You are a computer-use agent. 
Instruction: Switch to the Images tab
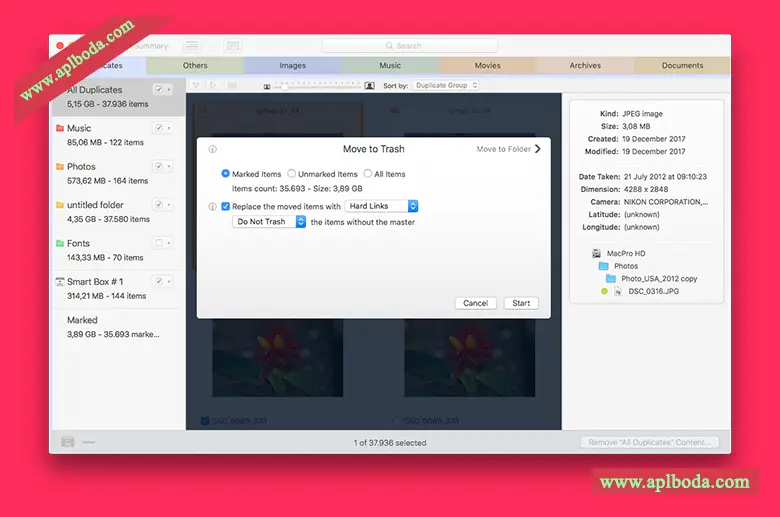[292, 66]
